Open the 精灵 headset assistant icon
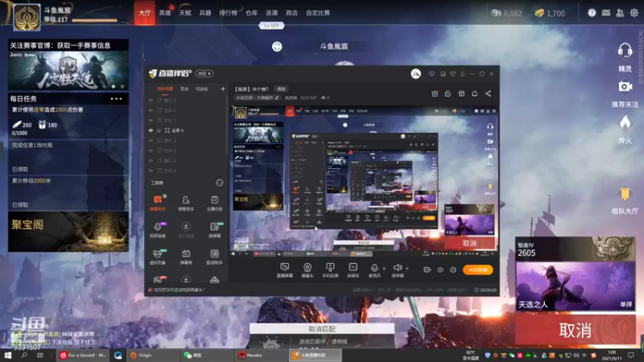This screenshot has height=362, width=644. coord(625,51)
